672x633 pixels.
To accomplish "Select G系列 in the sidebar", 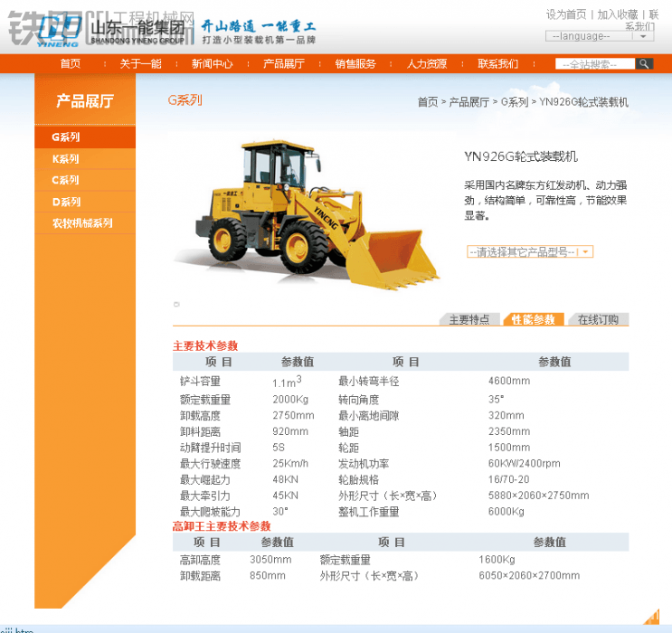I will [85, 137].
